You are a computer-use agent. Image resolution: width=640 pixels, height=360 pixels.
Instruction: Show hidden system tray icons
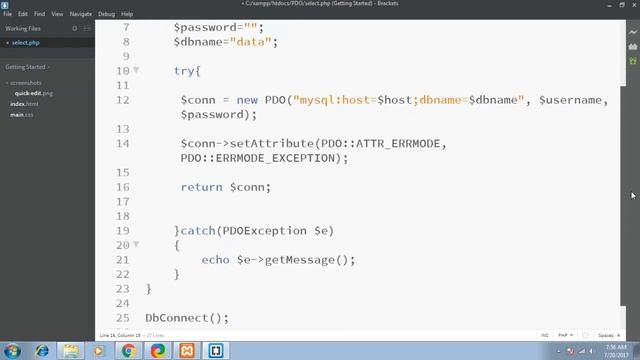(559, 351)
